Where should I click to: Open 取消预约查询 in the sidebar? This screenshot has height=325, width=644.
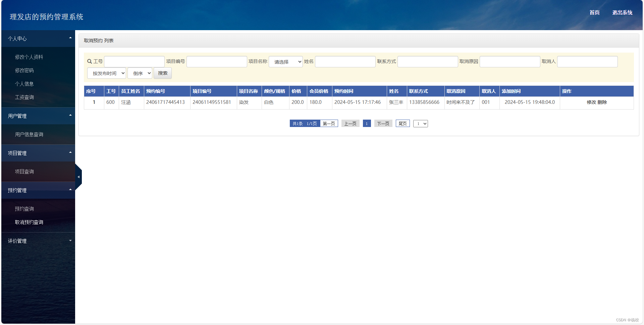29,222
